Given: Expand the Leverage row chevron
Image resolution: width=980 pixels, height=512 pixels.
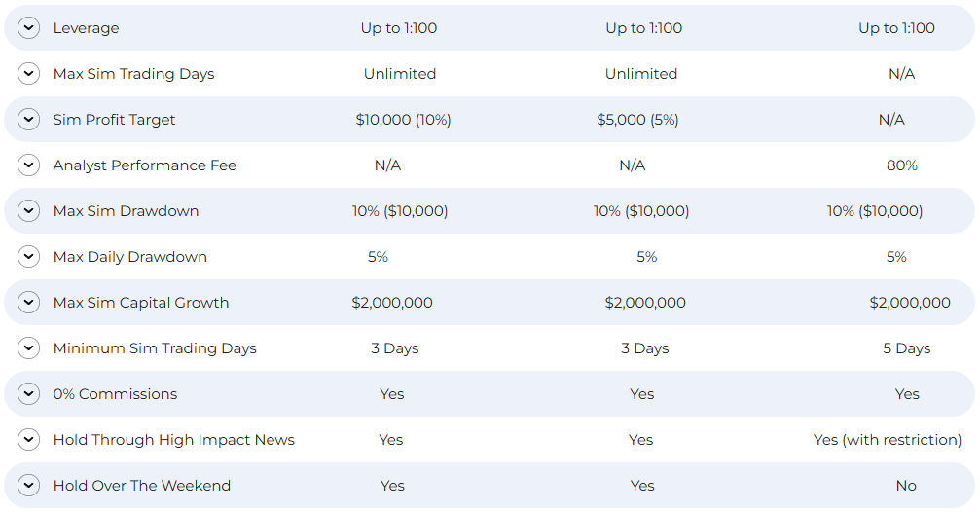Looking at the screenshot, I should [x=29, y=28].
